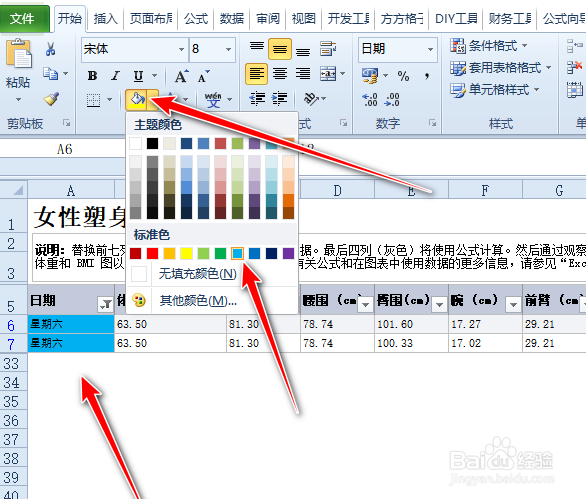Select the Format Painter brush
Screen dimensions: 586x499
tap(51, 99)
